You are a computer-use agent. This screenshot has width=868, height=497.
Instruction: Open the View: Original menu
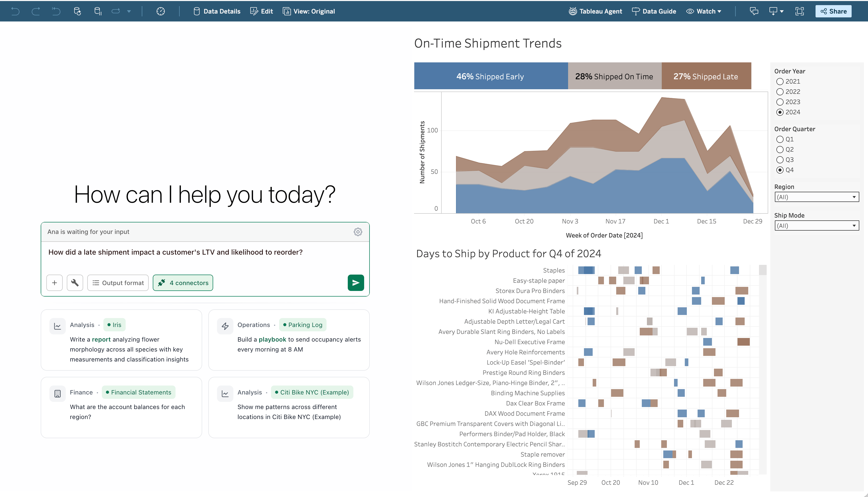(309, 11)
